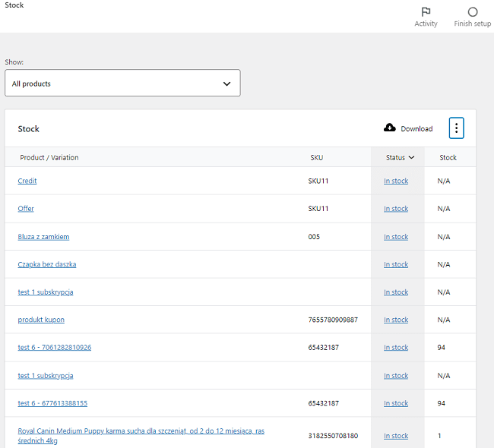Click In stock for Bluza z zamkiem
The width and height of the screenshot is (494, 448).
point(396,237)
